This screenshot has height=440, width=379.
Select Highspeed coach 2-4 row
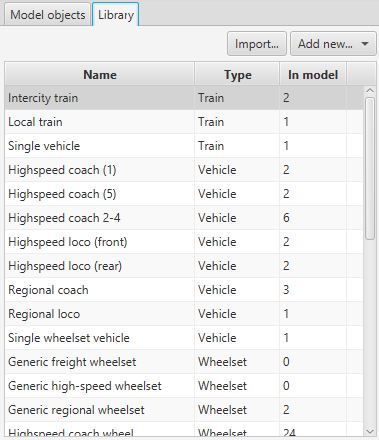coord(184,218)
